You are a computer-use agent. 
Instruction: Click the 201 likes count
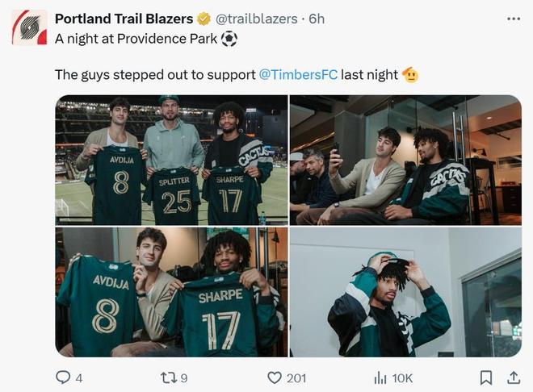296,377
